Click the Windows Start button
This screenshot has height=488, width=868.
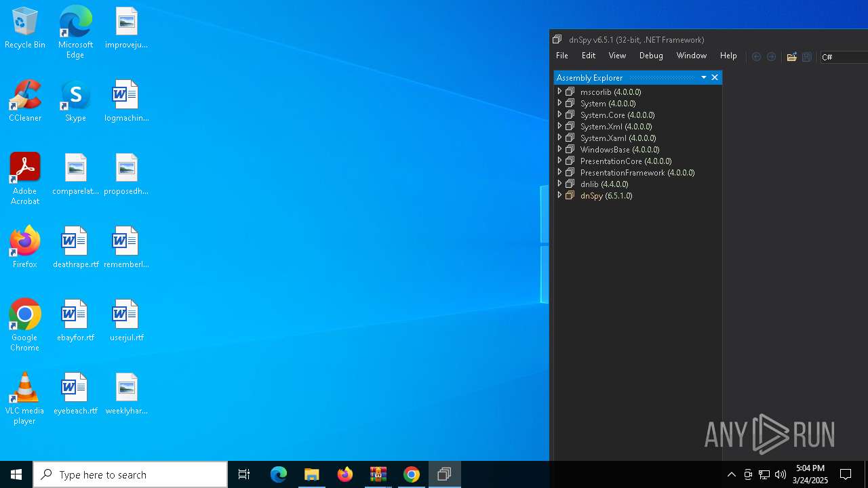16,474
